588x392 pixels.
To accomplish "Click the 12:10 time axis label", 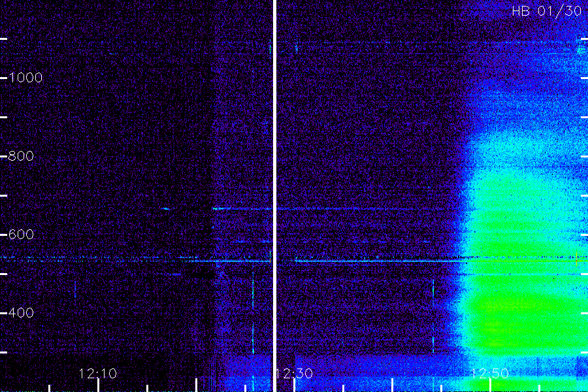I will pos(97,374).
